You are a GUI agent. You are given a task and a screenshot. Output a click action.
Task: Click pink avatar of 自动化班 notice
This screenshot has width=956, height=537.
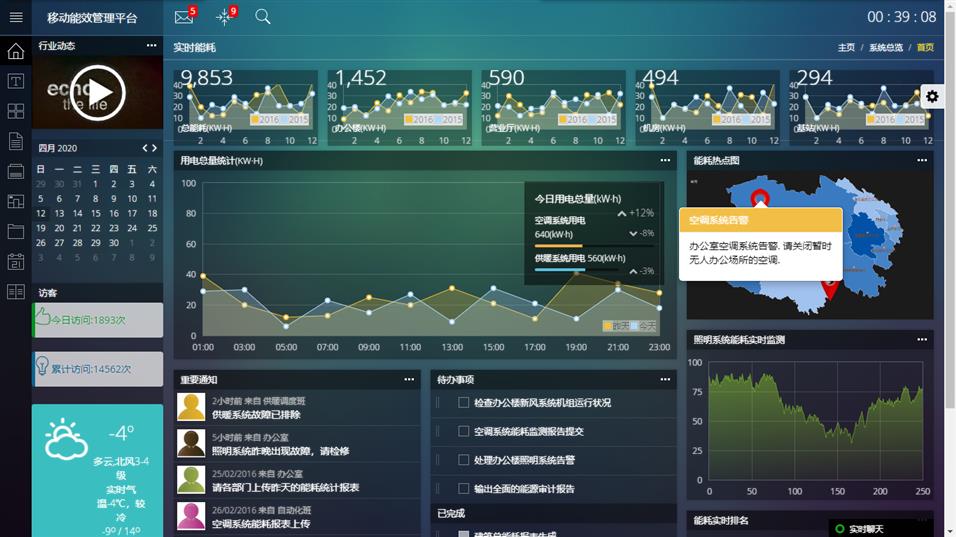click(191, 516)
